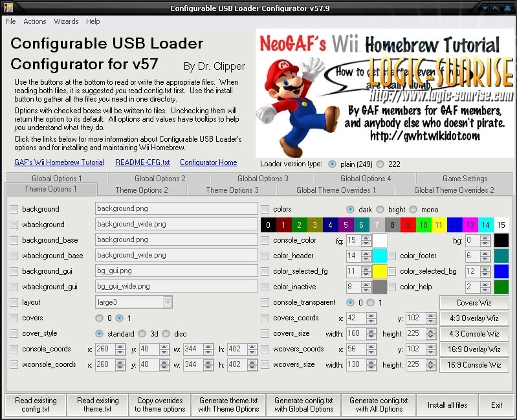Tick the layout checkbox
The image size is (517, 420).
point(14,302)
